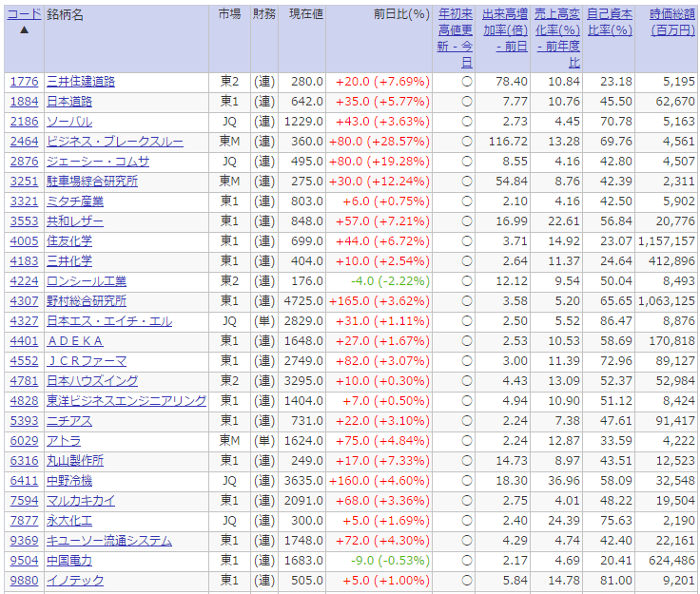
Task: Click the circle mark in ビジネス・ブレークスルー row
Action: click(467, 142)
